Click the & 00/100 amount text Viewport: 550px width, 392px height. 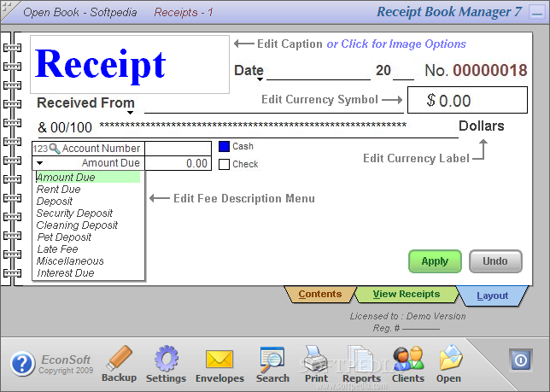click(x=65, y=127)
